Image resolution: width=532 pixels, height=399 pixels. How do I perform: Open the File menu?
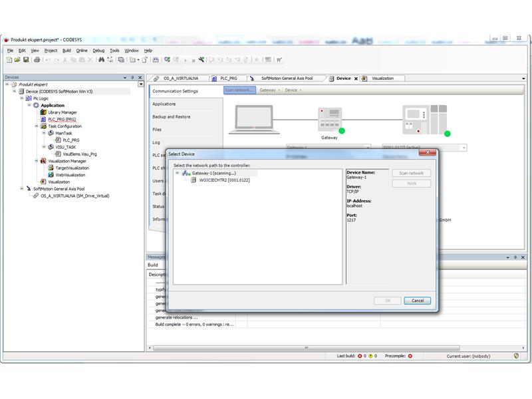[10, 51]
